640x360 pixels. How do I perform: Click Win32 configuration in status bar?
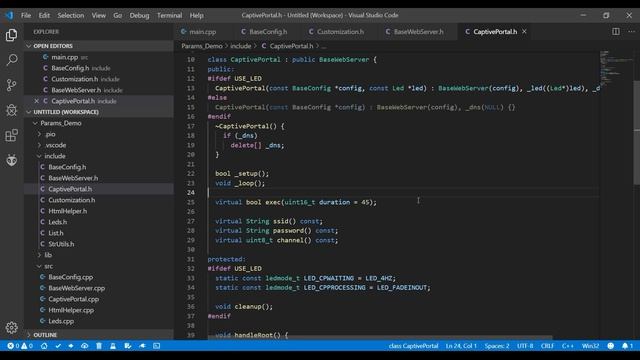[x=590, y=346]
